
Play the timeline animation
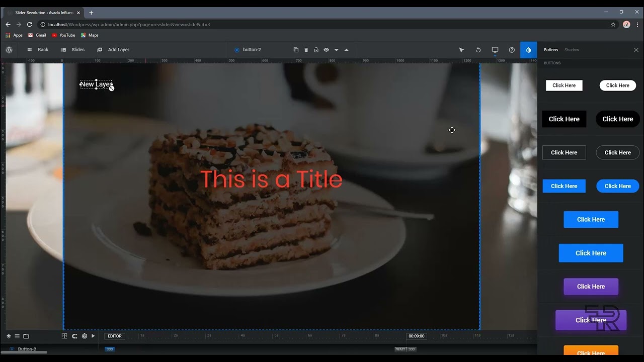pos(93,336)
